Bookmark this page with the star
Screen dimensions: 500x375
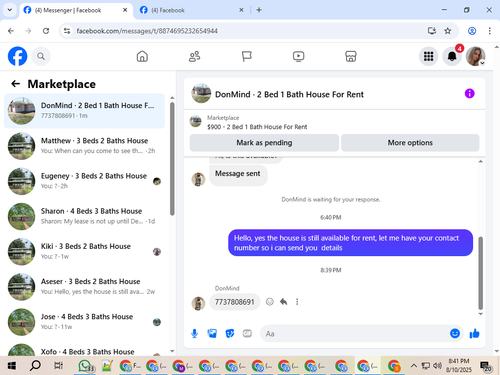pos(448,31)
